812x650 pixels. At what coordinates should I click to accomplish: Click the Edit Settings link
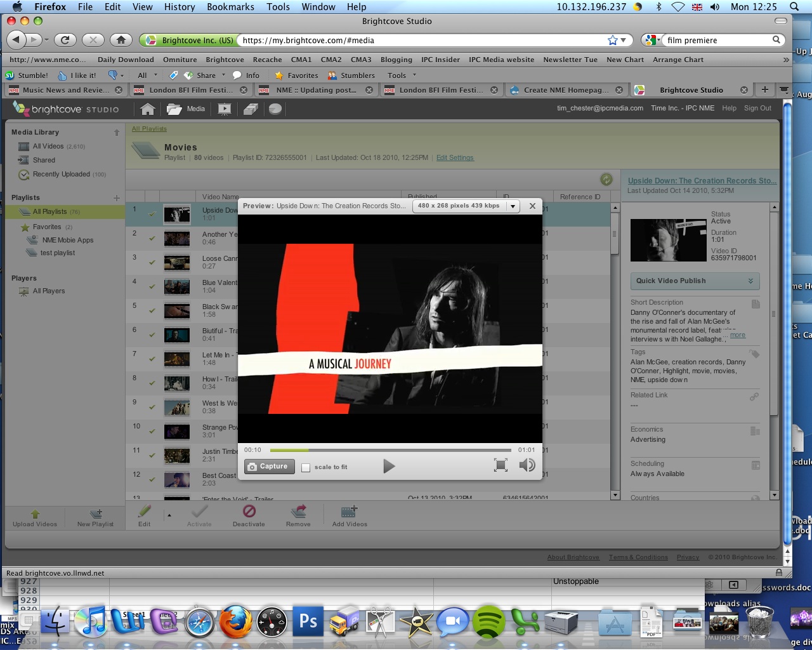tap(455, 158)
